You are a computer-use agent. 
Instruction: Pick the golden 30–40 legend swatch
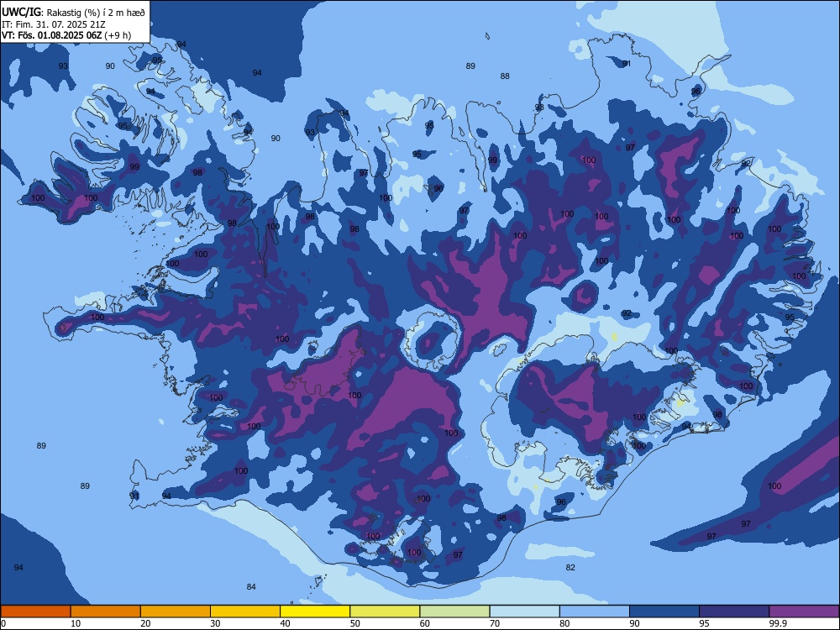coord(245,612)
